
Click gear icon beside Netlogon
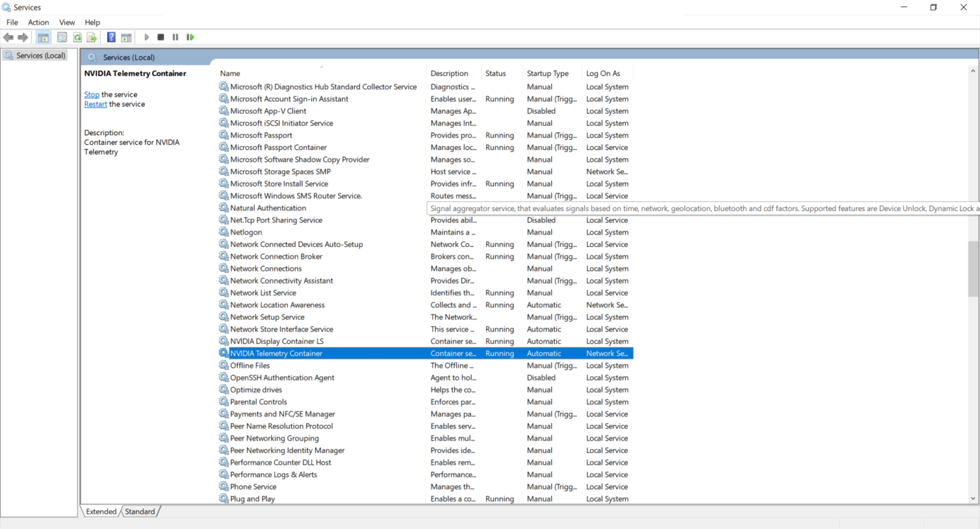coord(224,232)
